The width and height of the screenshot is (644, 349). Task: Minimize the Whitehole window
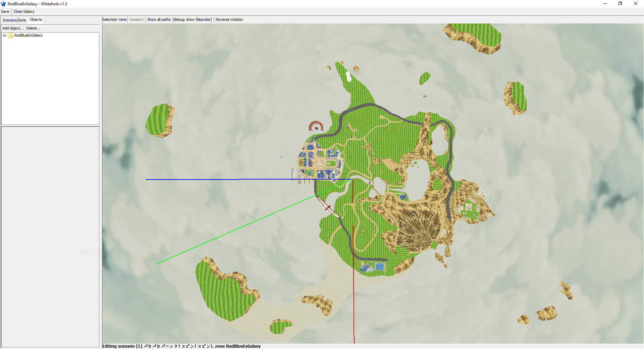[605, 4]
